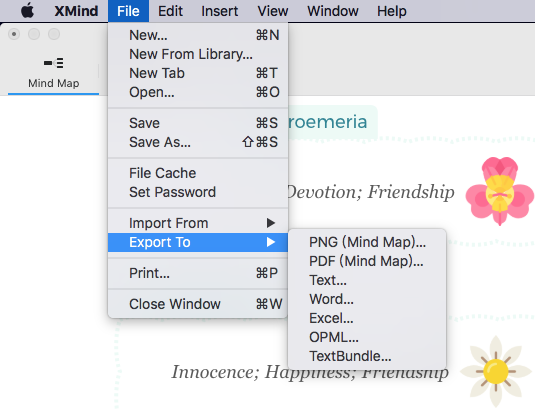Open the Window menu
Viewport: 535px width, 410px height.
[x=333, y=11]
